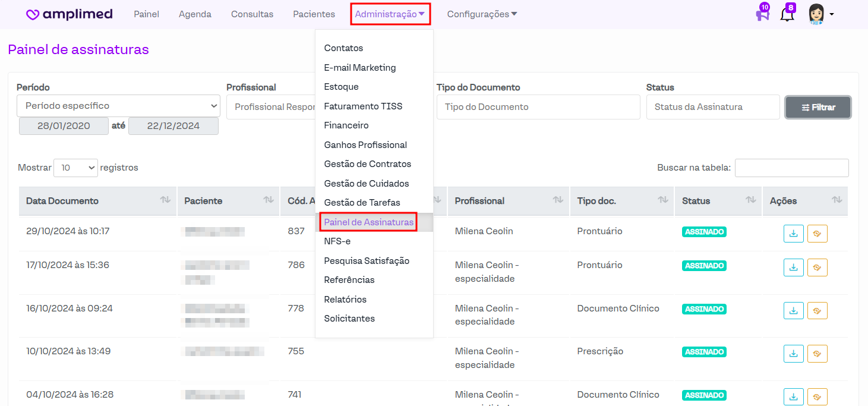Click orange action icon for Prescrição row
Screen dimensions: 868x406
click(x=817, y=354)
